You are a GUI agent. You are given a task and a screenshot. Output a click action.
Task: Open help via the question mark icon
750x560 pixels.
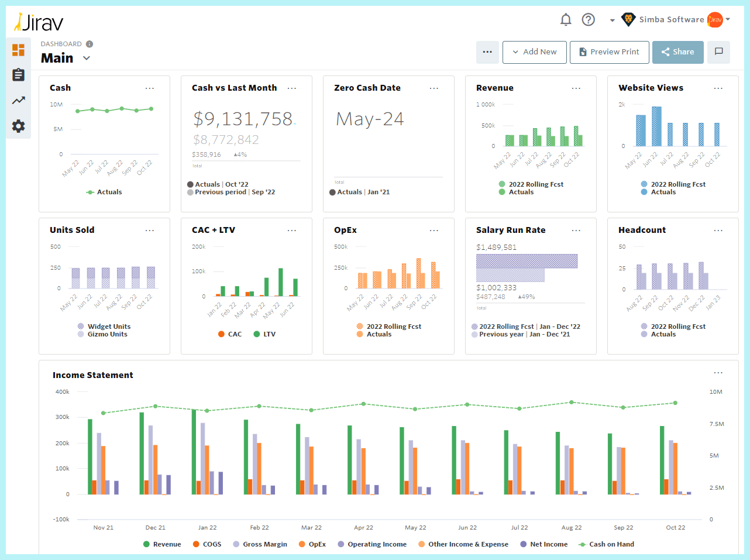[588, 19]
